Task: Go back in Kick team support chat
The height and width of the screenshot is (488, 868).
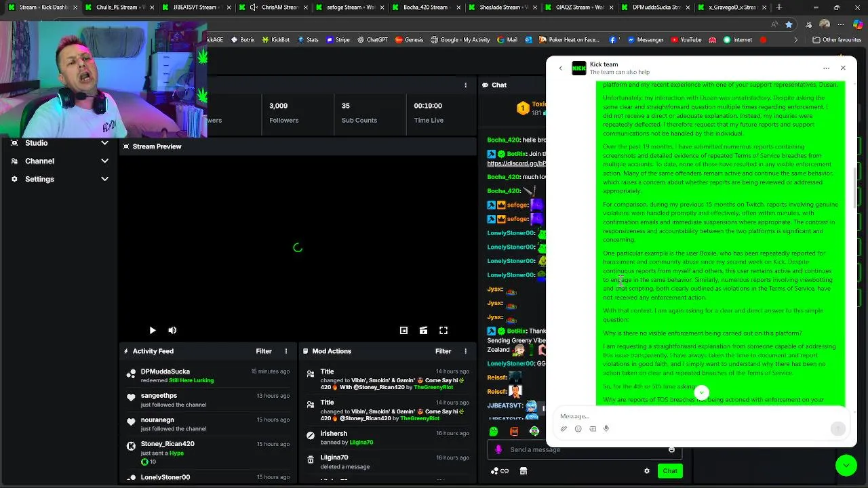Action: (x=560, y=68)
